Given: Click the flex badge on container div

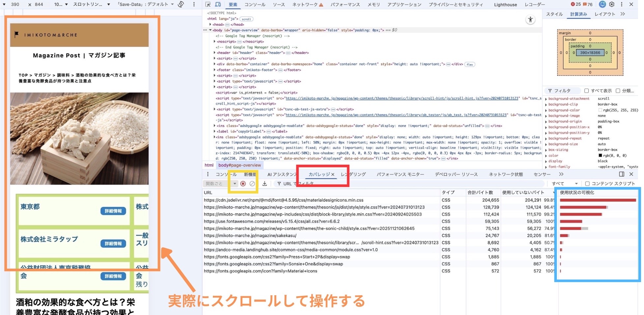Looking at the screenshot, I should pos(470,65).
